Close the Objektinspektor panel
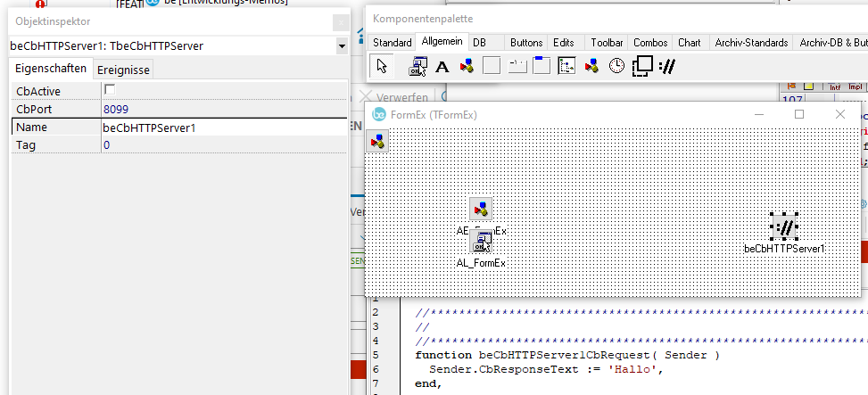The width and height of the screenshot is (868, 395). [340, 21]
